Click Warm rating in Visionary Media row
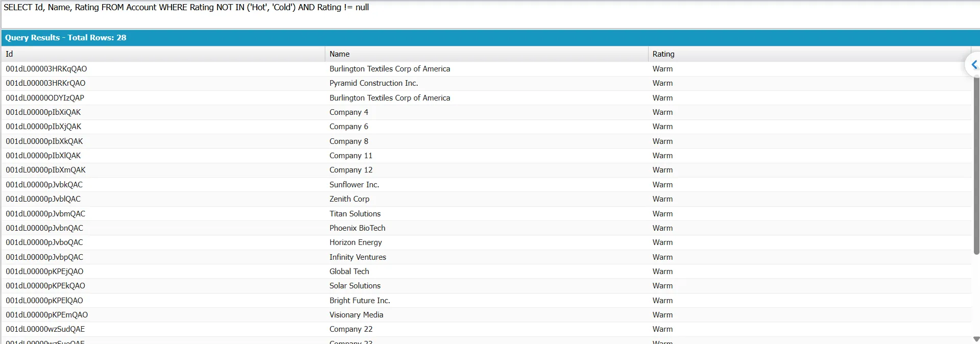The height and width of the screenshot is (344, 980). pos(662,315)
